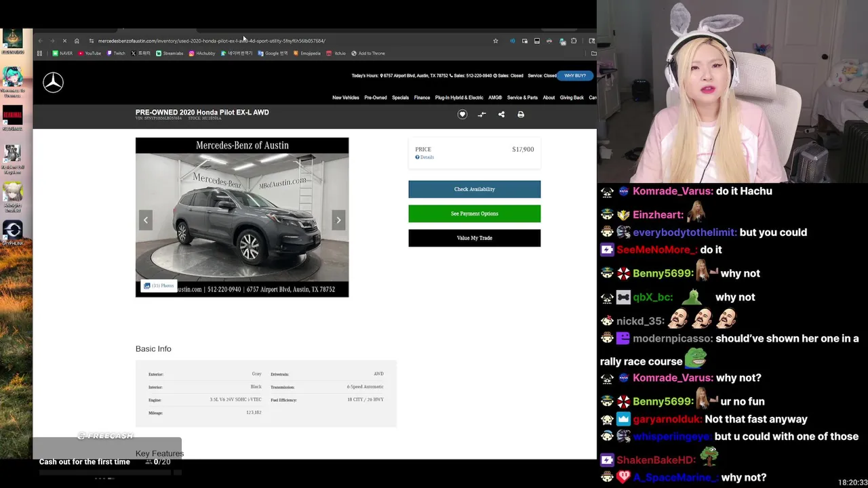
Task: Open the Emojipedia bookmark
Action: (x=307, y=54)
